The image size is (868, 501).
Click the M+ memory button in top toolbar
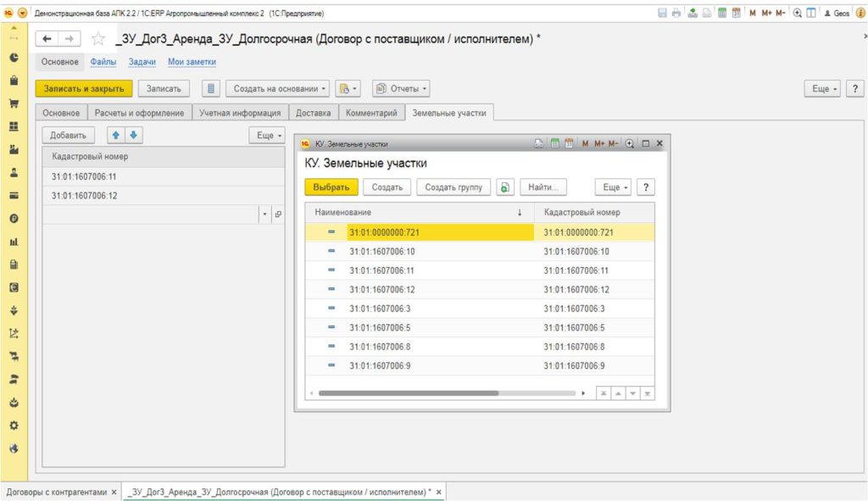click(x=766, y=13)
